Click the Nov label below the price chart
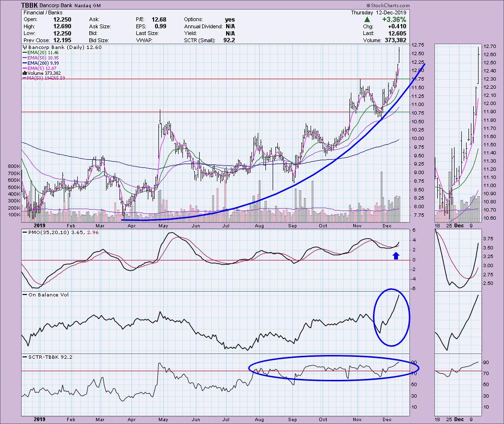The height and width of the screenshot is (424, 504). [x=357, y=226]
